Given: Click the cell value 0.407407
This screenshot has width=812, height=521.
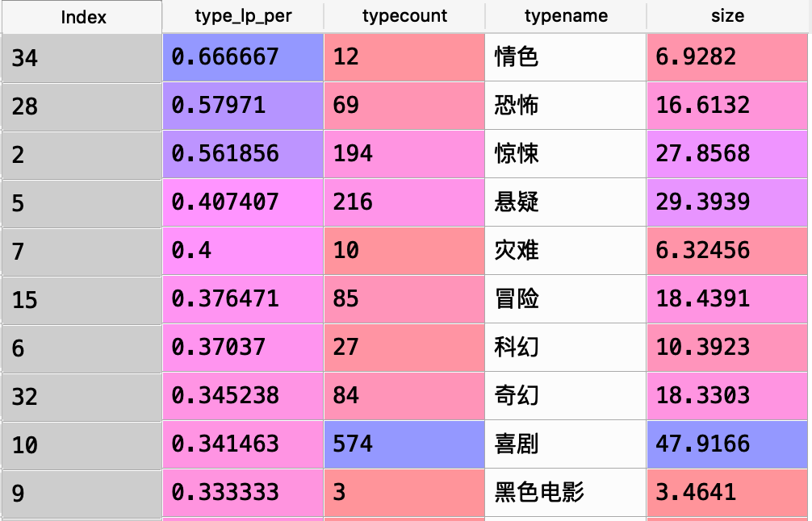Looking at the screenshot, I should [x=243, y=202].
